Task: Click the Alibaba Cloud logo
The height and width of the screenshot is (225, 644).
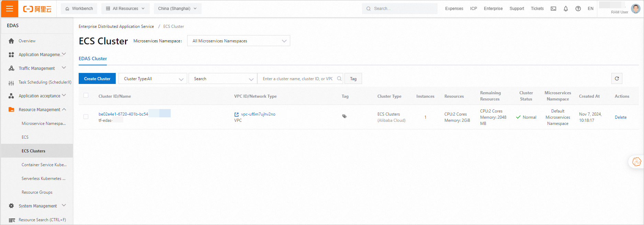Action: click(x=37, y=9)
